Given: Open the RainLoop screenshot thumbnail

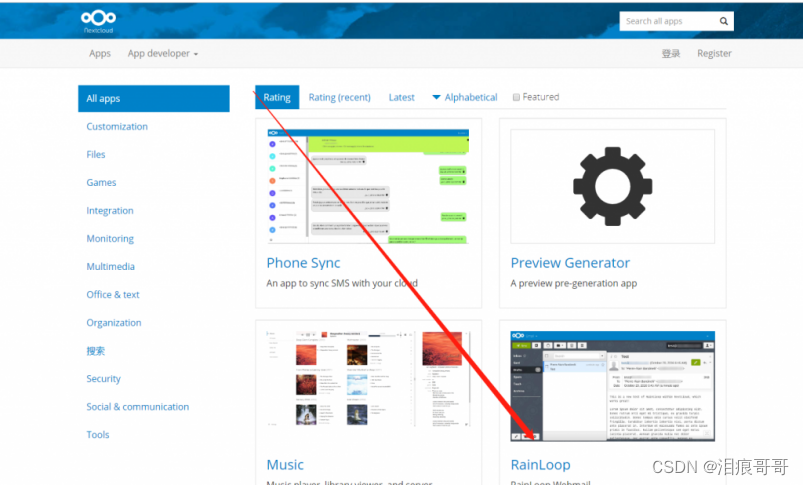Looking at the screenshot, I should click(x=612, y=386).
